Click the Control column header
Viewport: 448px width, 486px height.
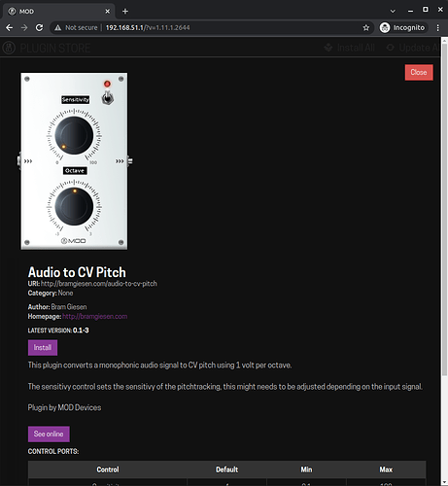(108, 469)
